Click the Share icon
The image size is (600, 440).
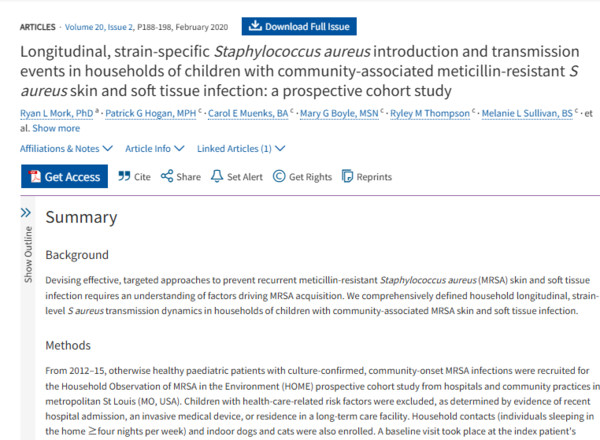tap(167, 177)
